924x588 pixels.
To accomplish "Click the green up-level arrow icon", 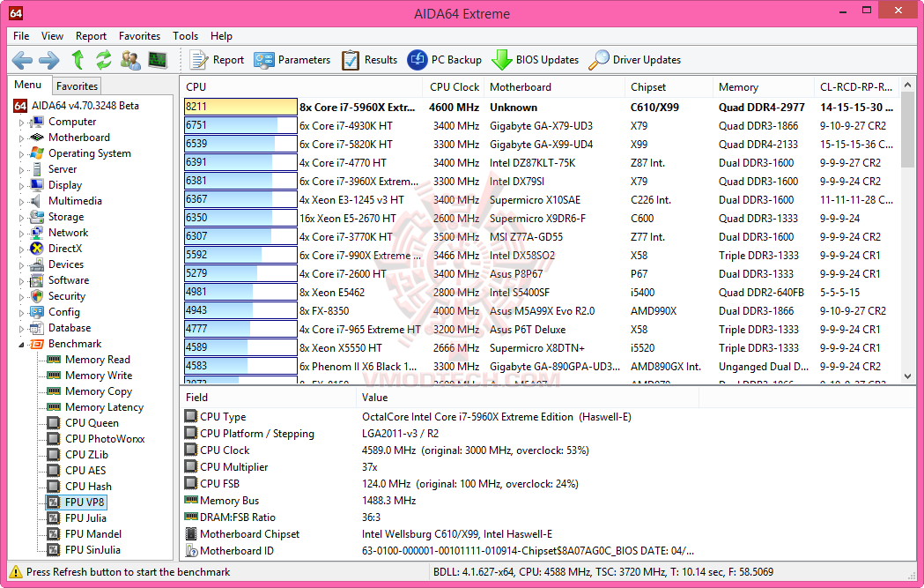I will click(78, 60).
